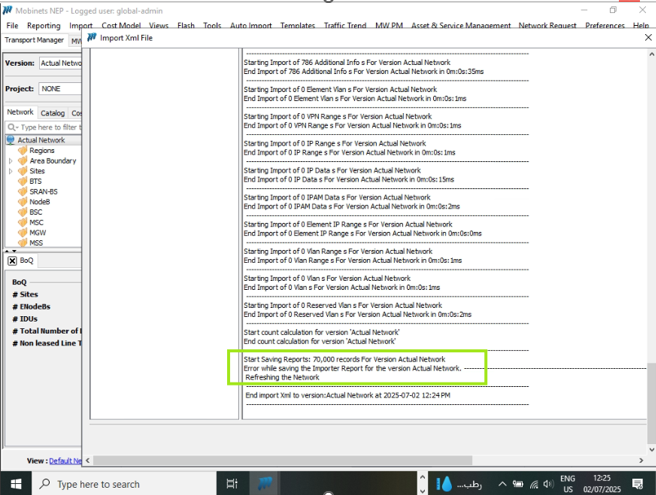
Task: Click the network tree filter field
Action: (45, 127)
